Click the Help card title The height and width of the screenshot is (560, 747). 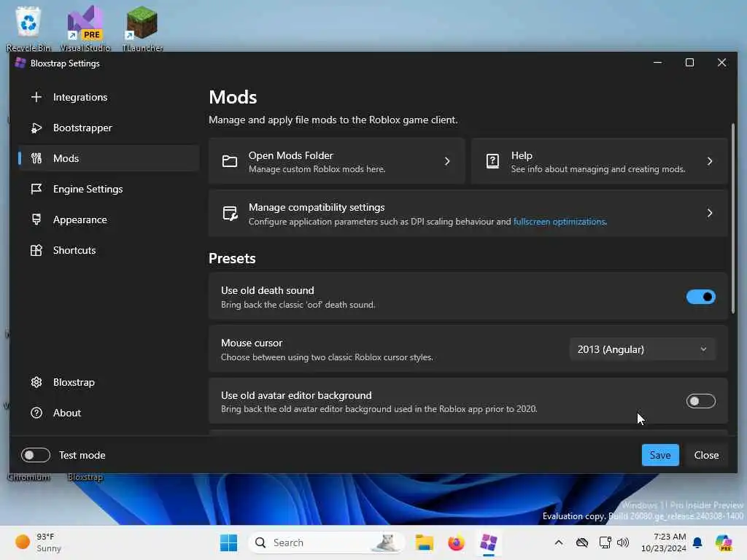tap(522, 155)
